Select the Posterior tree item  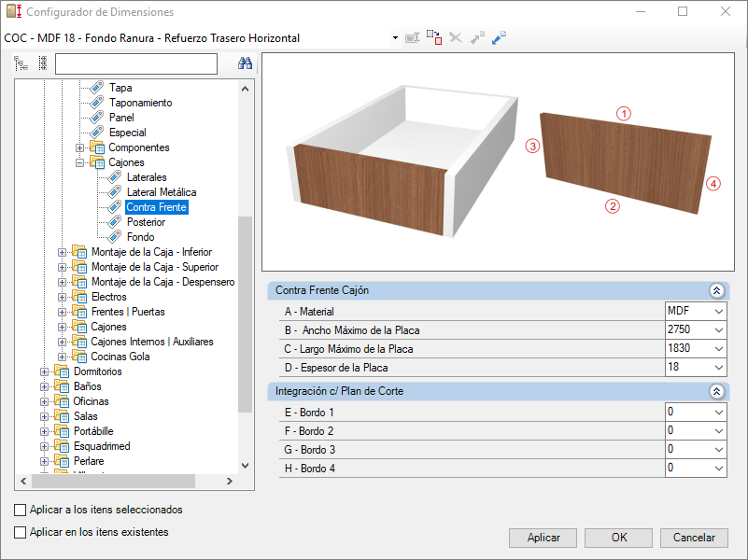click(146, 222)
